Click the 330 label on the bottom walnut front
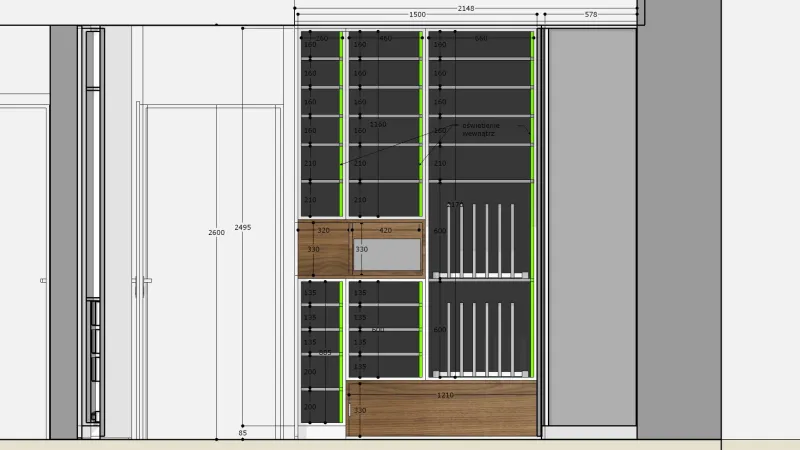Screen dimensions: 800x450 (360, 410)
